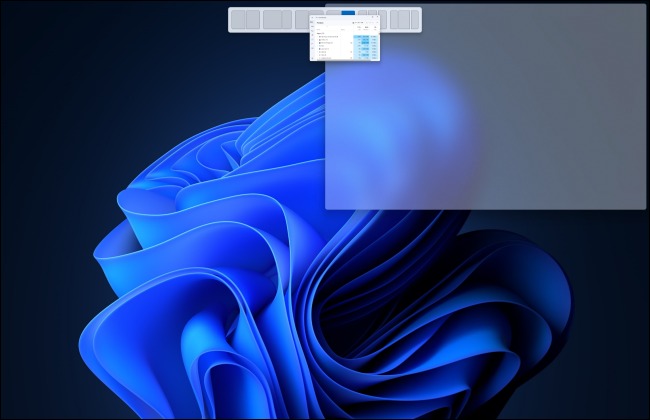Select right column of three-column snap layout
The height and width of the screenshot is (420, 650).
[383, 19]
